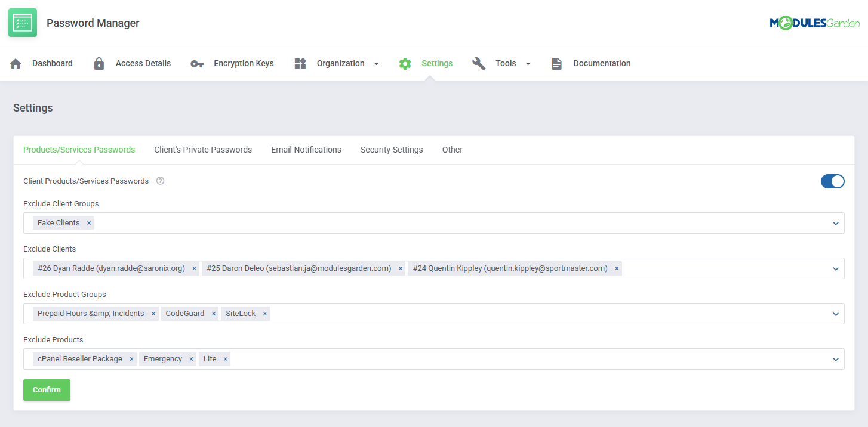Click the Encryption Keys key icon
Image resolution: width=868 pixels, height=427 pixels.
tap(197, 64)
